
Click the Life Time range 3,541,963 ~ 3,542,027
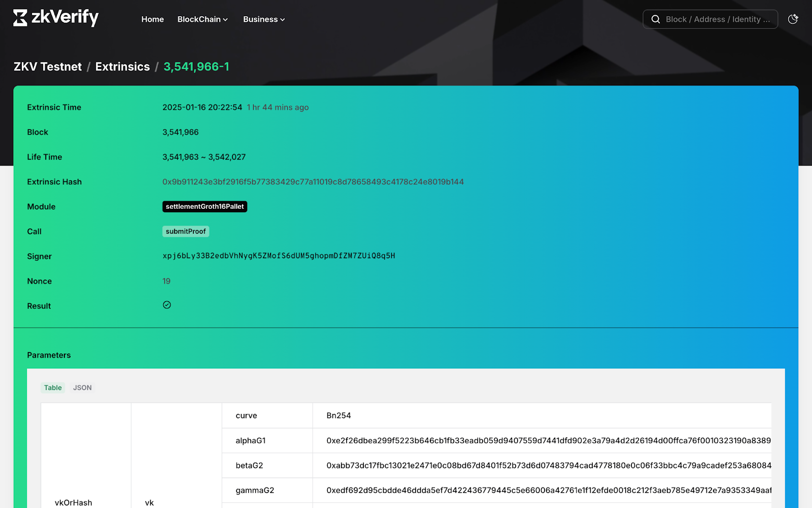pyautogui.click(x=204, y=157)
